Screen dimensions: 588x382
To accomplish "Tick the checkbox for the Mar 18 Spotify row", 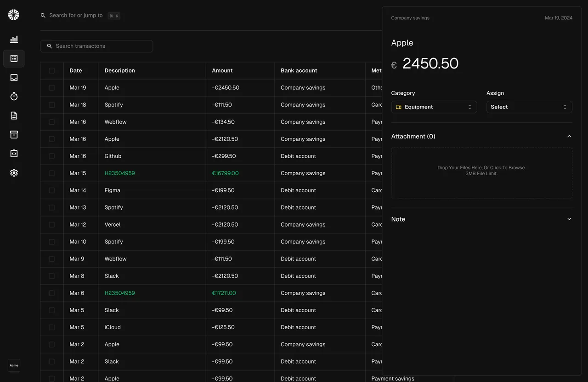I will [51, 105].
